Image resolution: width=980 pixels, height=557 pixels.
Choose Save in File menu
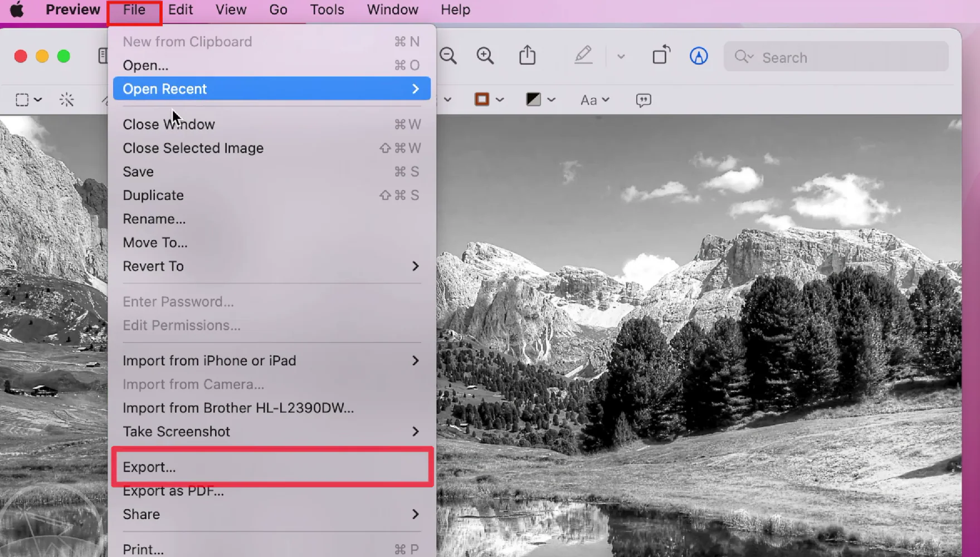click(272, 172)
